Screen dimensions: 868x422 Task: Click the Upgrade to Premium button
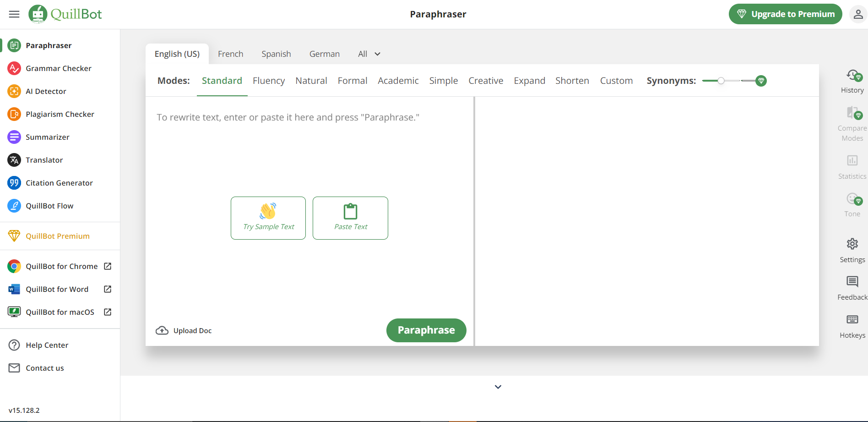point(785,14)
